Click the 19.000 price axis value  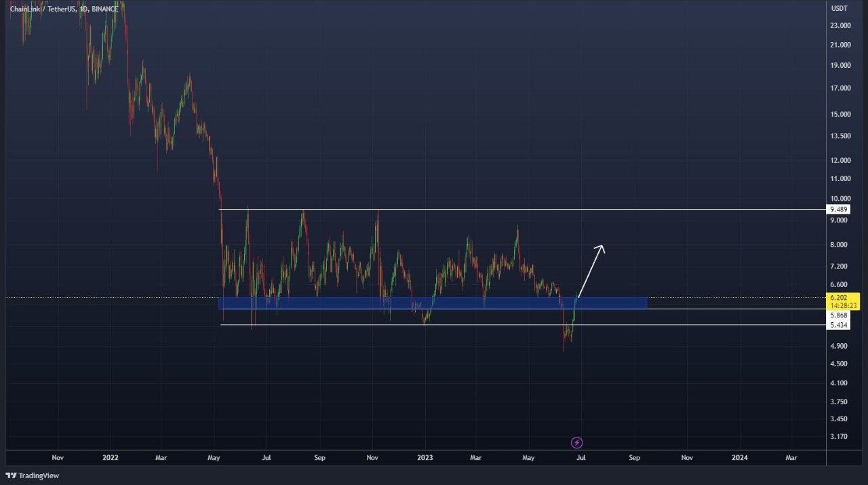(841, 66)
